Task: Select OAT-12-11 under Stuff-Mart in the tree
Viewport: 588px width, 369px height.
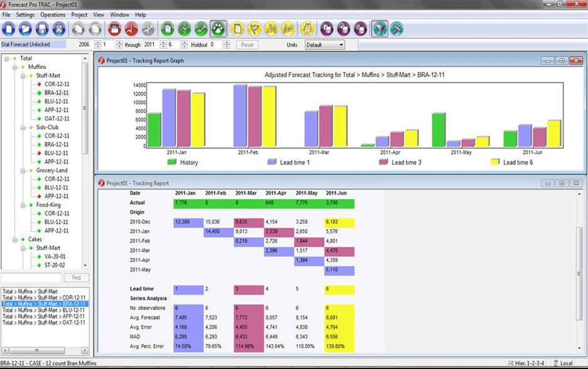Action: pyautogui.click(x=57, y=119)
